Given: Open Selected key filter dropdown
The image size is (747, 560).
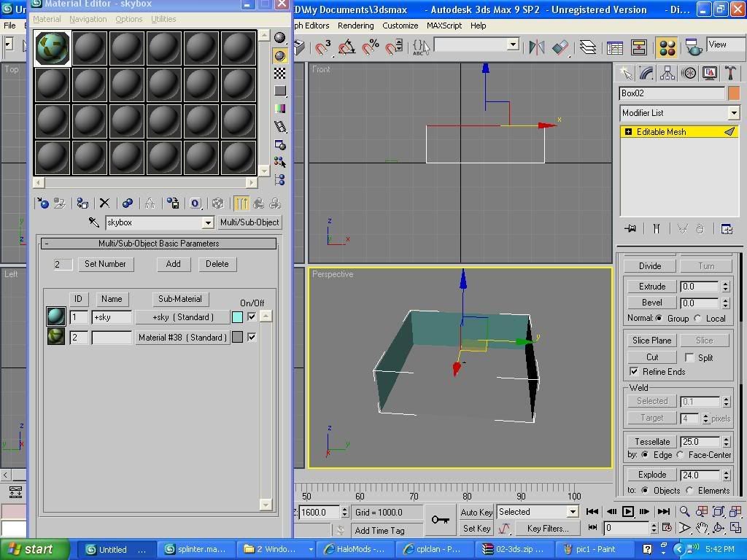Looking at the screenshot, I should [573, 512].
